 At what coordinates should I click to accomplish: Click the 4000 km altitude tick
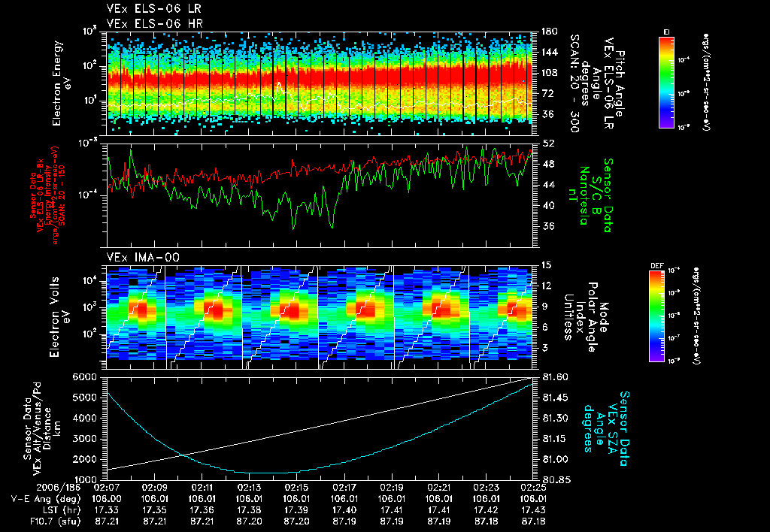(x=83, y=418)
